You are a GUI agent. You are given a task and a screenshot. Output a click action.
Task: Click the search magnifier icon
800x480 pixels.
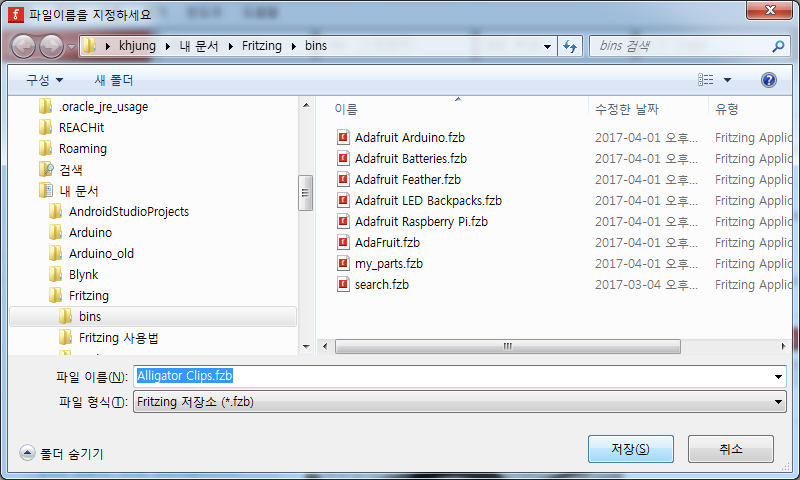778,46
